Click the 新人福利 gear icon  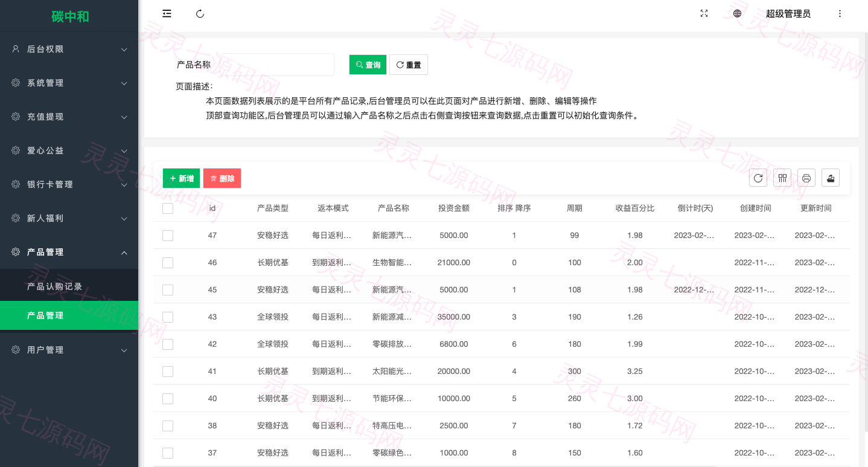[16, 218]
